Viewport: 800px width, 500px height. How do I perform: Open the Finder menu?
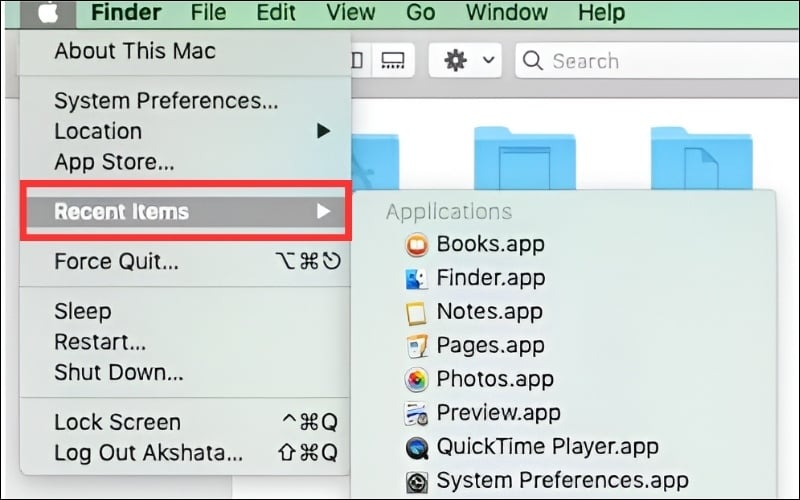click(x=126, y=12)
